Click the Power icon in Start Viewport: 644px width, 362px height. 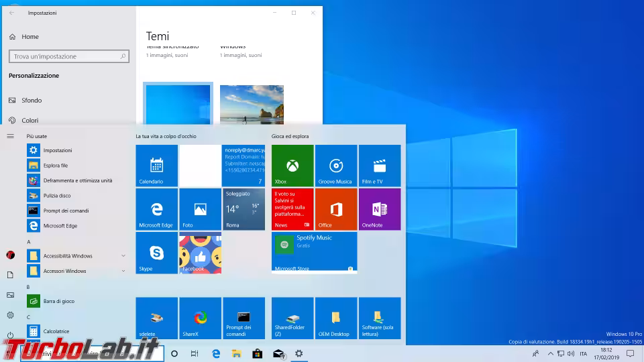click(x=10, y=335)
